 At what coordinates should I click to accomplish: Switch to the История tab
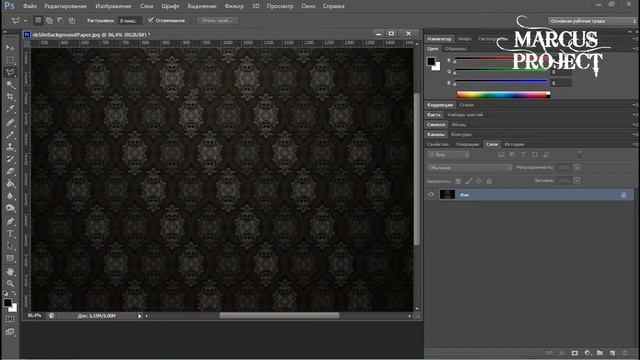pyautogui.click(x=514, y=144)
